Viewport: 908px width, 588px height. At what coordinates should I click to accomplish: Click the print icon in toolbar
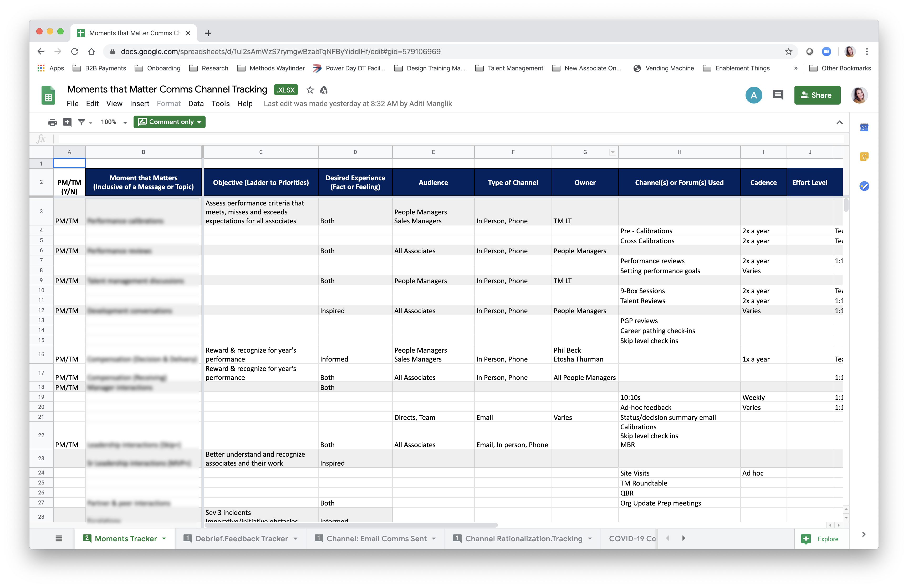52,122
